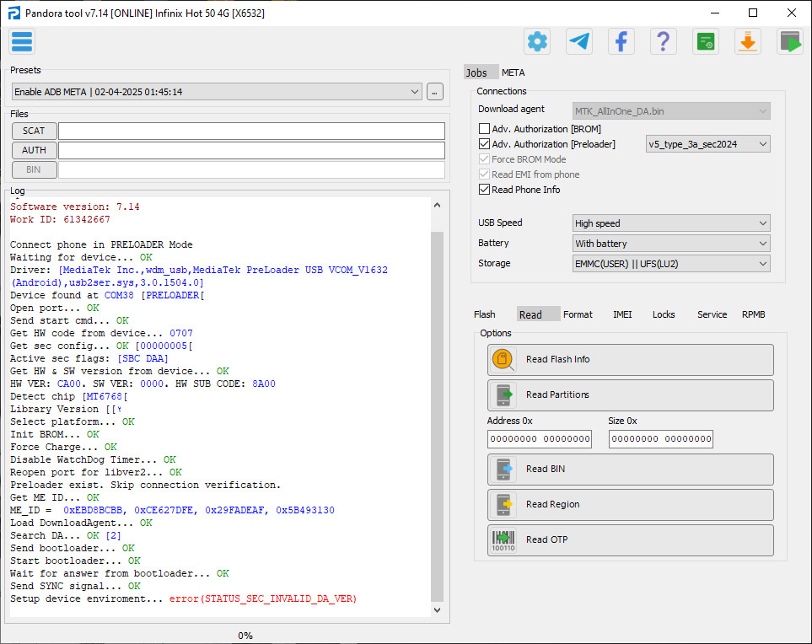
Task: Switch to the META tab
Action: [x=513, y=73]
